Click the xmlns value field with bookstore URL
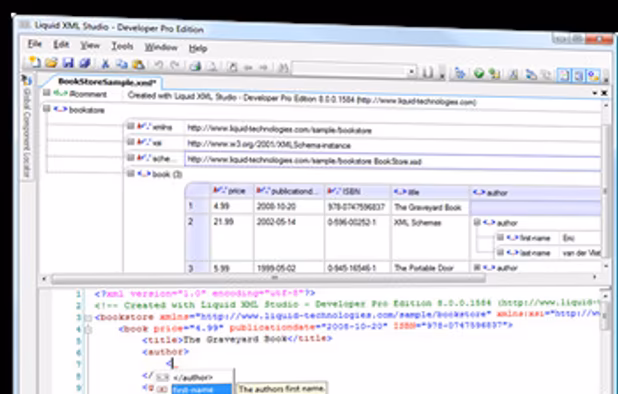618x394 pixels. [392, 130]
